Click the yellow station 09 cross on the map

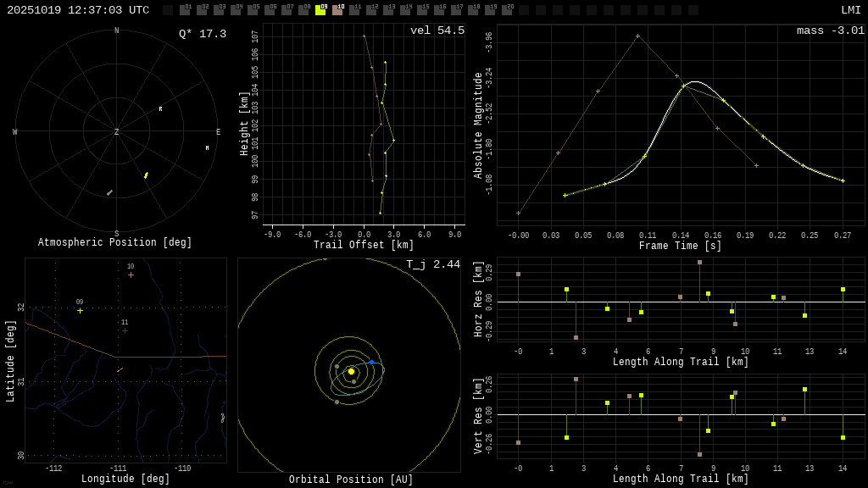tap(81, 310)
